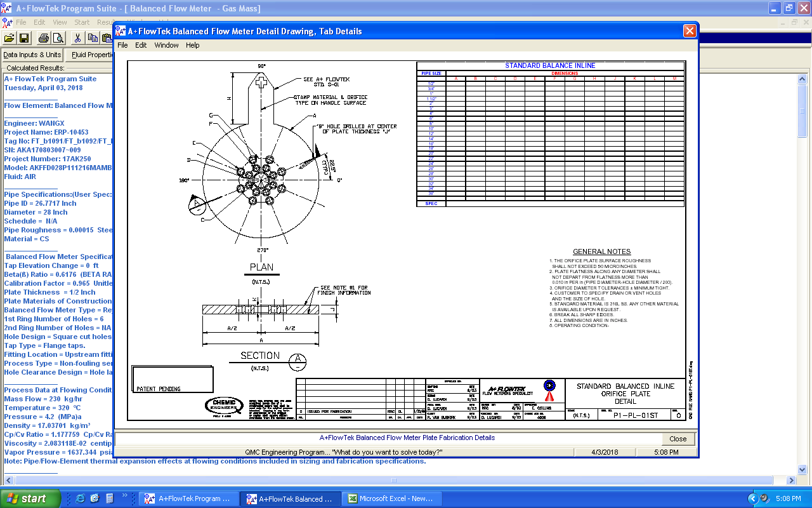The height and width of the screenshot is (508, 812).
Task: Switch to Microsoft Excel in taskbar
Action: (390, 498)
